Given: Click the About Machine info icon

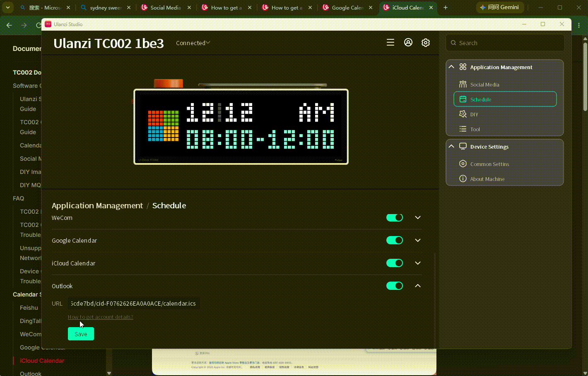Looking at the screenshot, I should pos(463,179).
